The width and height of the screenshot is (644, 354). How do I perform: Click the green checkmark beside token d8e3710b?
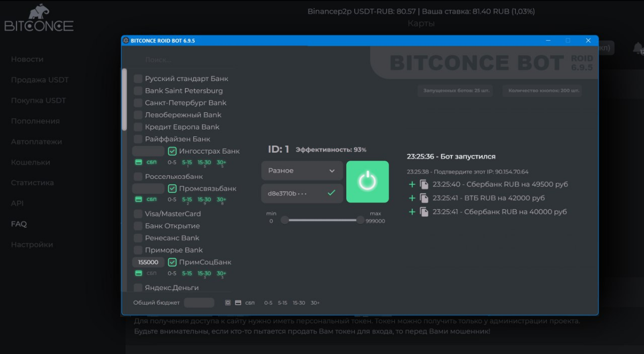(331, 193)
